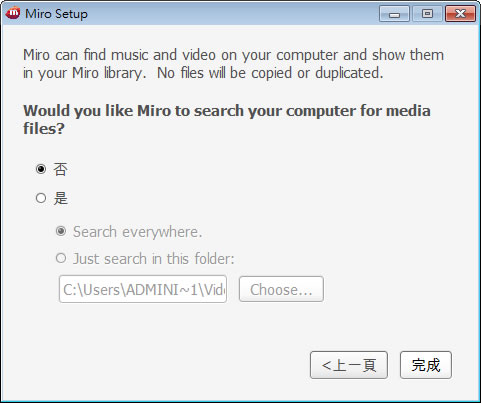The image size is (481, 403).
Task: Click the Miro Setup title text
Action: [x=56, y=14]
